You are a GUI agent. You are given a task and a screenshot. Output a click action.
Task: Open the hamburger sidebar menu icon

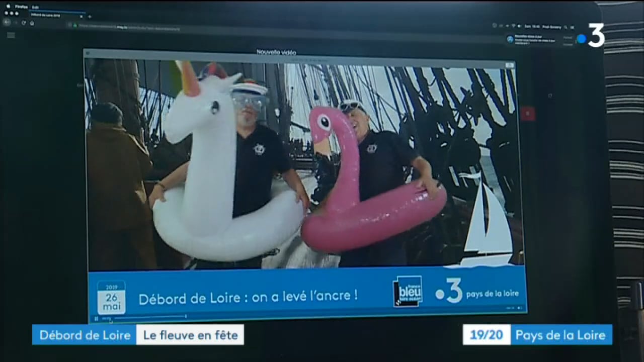coord(11,35)
